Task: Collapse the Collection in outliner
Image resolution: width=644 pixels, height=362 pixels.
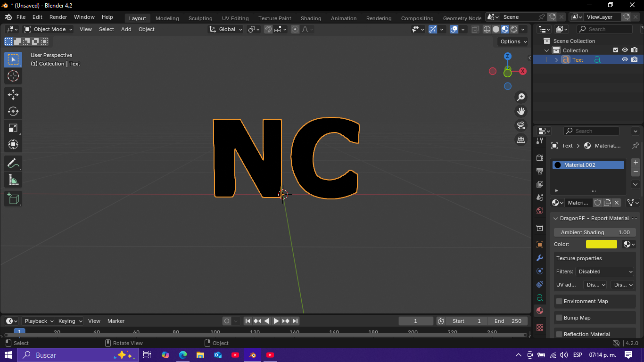Action: pyautogui.click(x=547, y=50)
